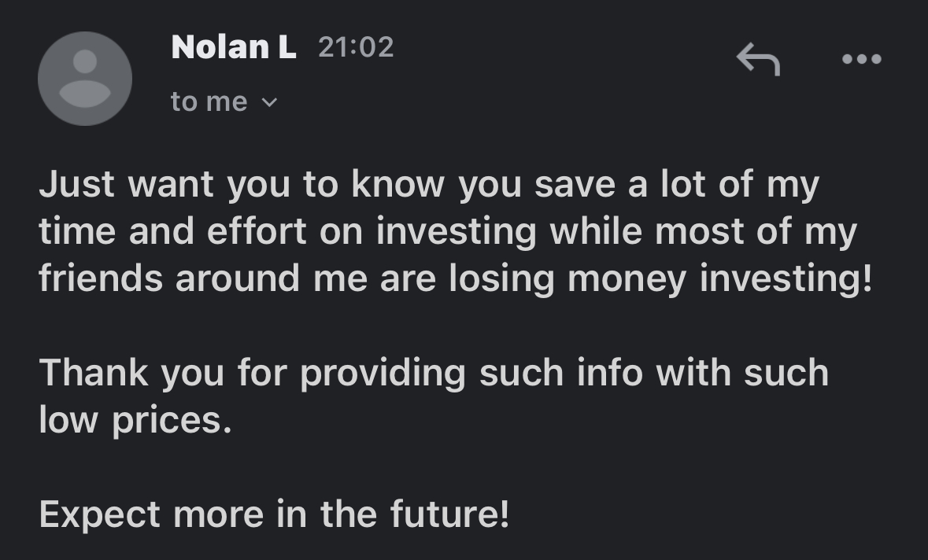Click the word "friends" in the message
This screenshot has height=560, width=928.
click(102, 280)
